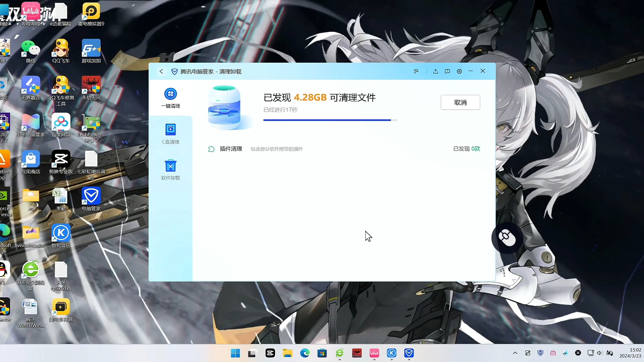Open QQ飞车修复工具 desktop shortcut
The image size is (644, 362).
(x=61, y=90)
